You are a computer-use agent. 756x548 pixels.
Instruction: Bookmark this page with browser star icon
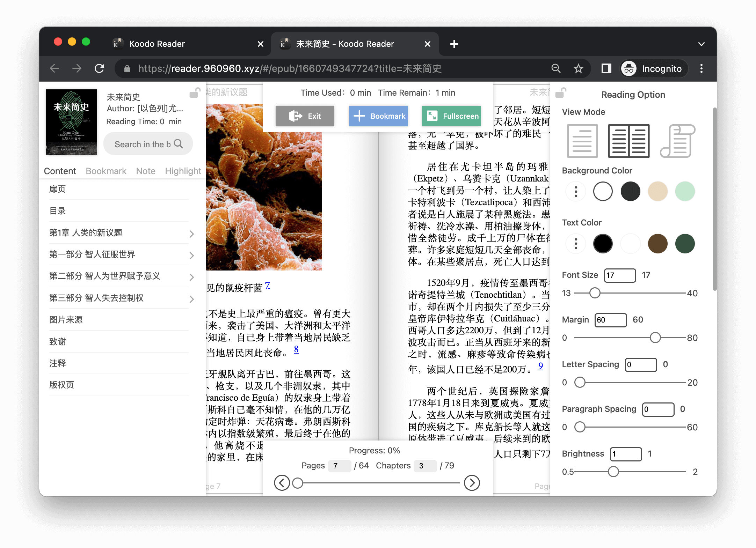(x=579, y=68)
